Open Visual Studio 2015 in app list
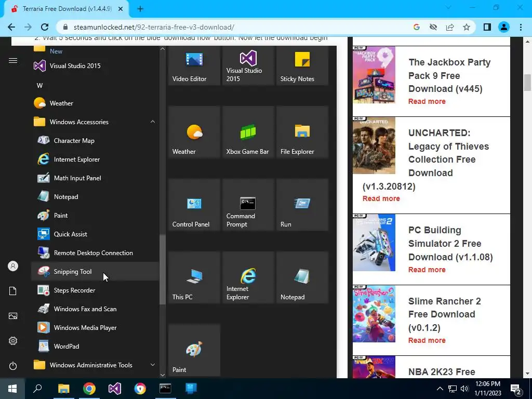Viewport: 532px width, 399px height. click(x=95, y=65)
